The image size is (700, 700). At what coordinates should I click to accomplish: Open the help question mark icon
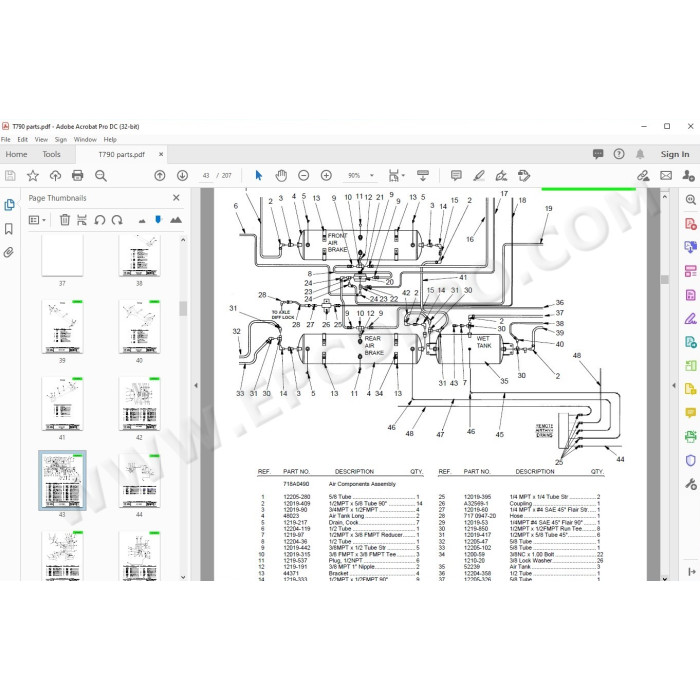pyautogui.click(x=619, y=154)
